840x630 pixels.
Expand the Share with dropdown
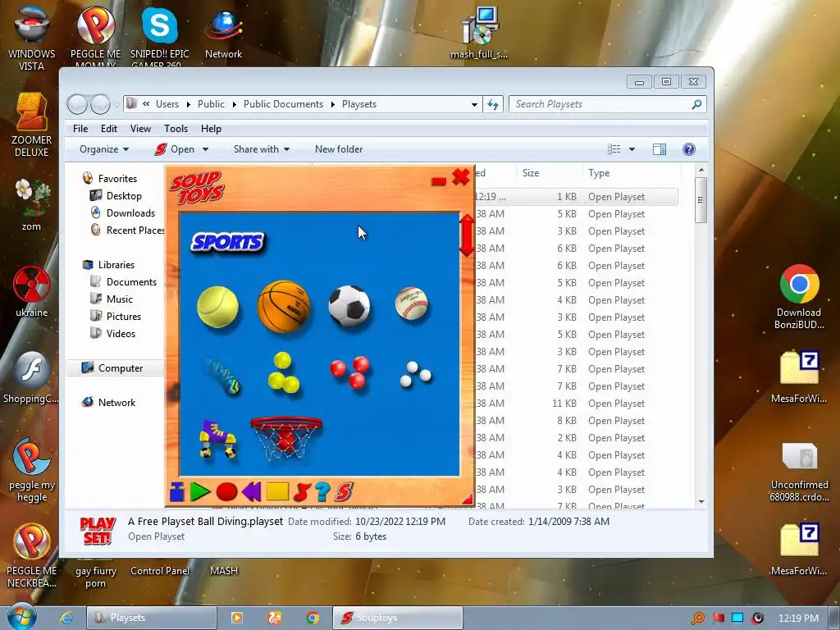[262, 149]
